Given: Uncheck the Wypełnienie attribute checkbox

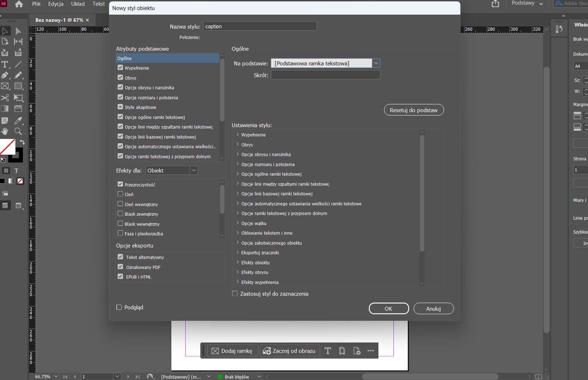Looking at the screenshot, I should 120,68.
